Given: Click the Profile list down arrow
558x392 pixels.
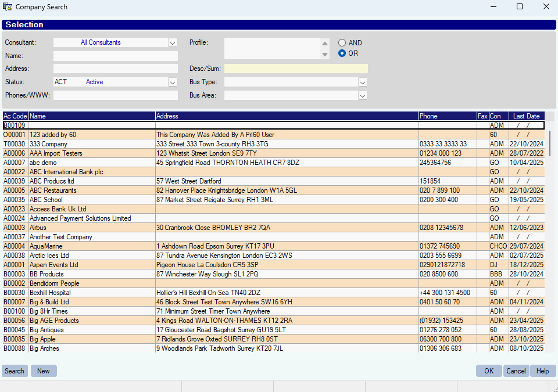Looking at the screenshot, I should [325, 55].
